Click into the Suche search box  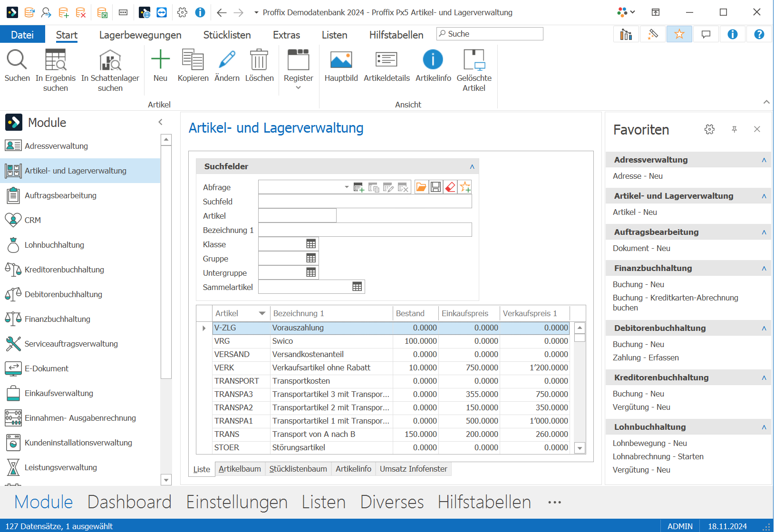[490, 34]
